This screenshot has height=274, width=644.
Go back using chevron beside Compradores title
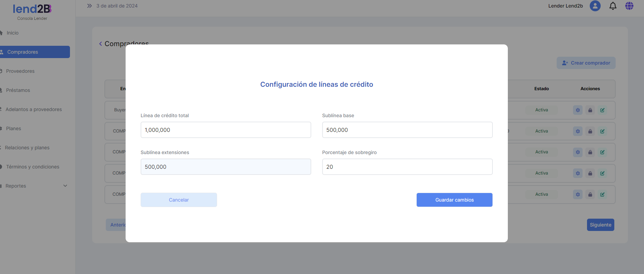tap(101, 44)
